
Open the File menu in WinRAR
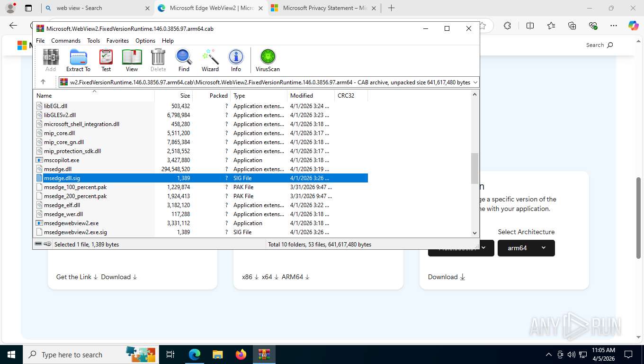click(40, 41)
